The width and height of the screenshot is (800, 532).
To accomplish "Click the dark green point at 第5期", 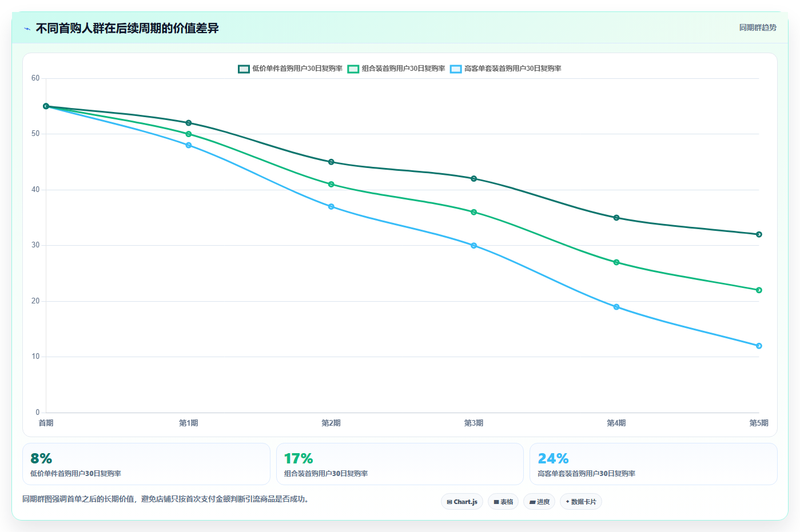I will (759, 234).
